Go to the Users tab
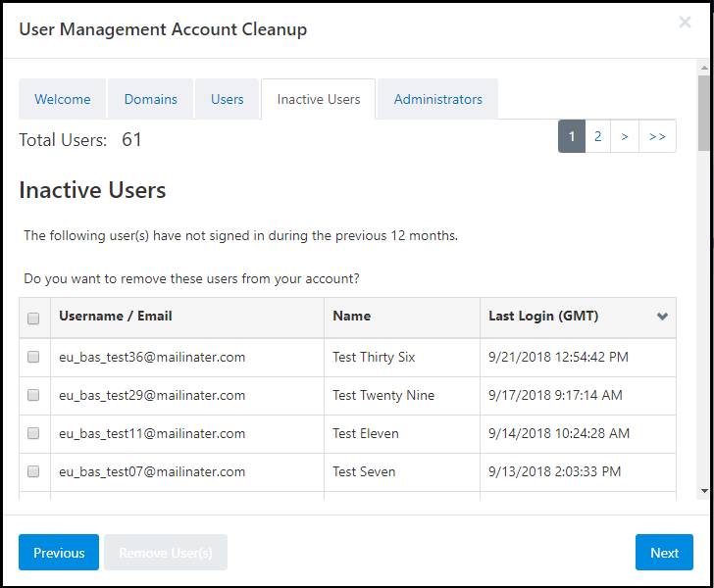714x588 pixels. [x=228, y=99]
